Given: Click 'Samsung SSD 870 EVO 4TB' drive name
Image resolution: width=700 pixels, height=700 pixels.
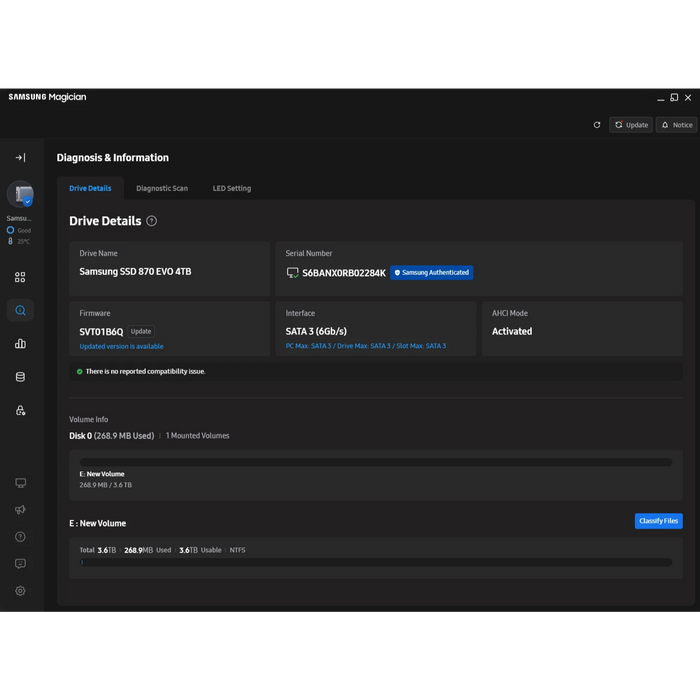Looking at the screenshot, I should [135, 271].
